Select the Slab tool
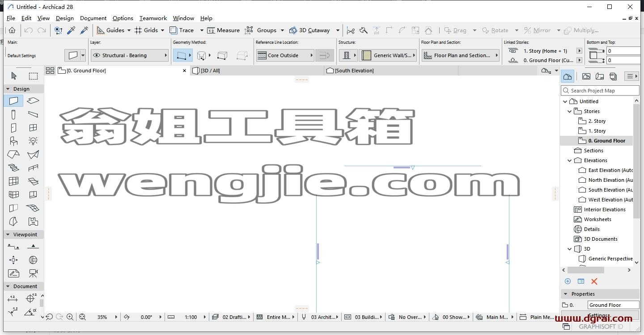Screen dimensions: 644x335 [33, 101]
